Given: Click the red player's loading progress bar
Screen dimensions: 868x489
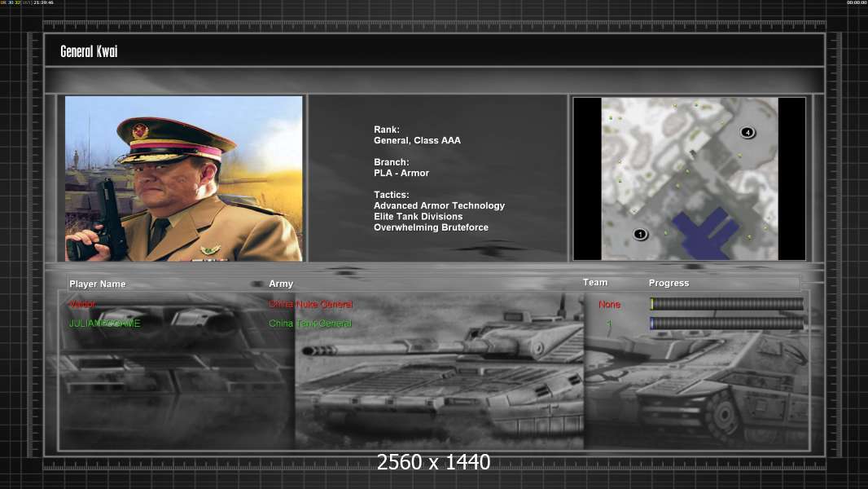Looking at the screenshot, I should tap(726, 303).
